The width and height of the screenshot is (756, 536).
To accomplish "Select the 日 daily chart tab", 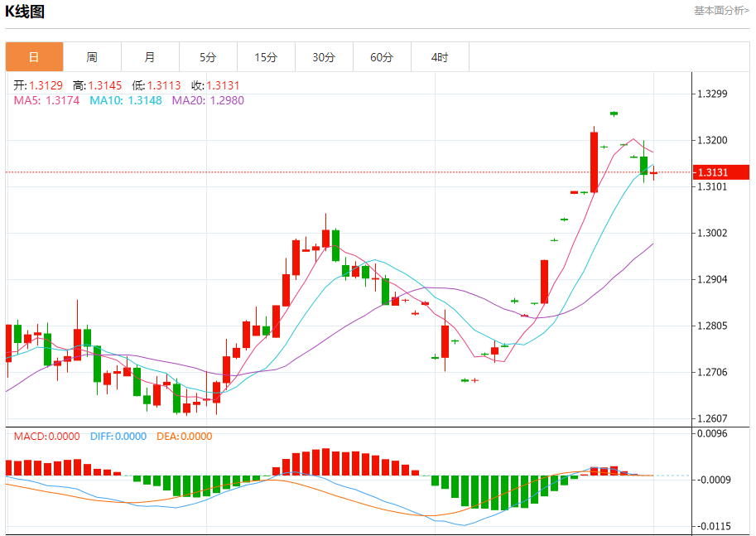I will click(34, 57).
